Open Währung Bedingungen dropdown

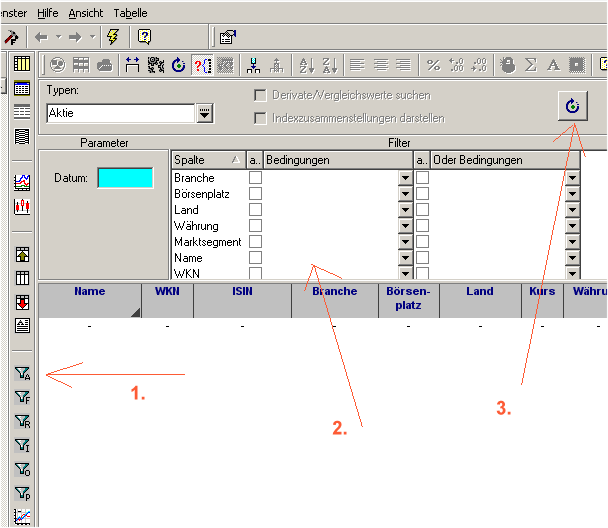point(405,226)
